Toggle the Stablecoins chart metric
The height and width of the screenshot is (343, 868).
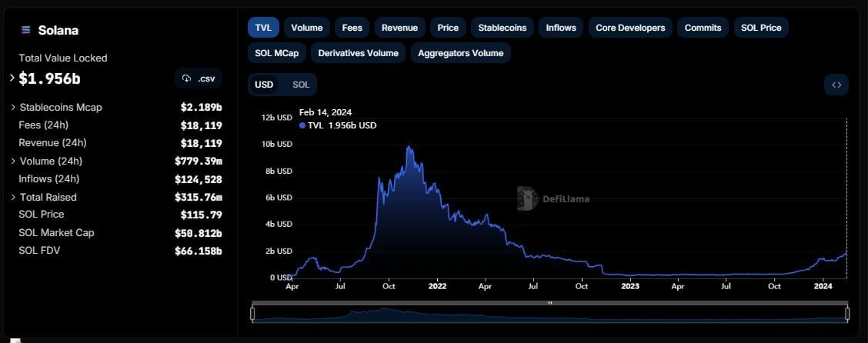[x=502, y=28]
